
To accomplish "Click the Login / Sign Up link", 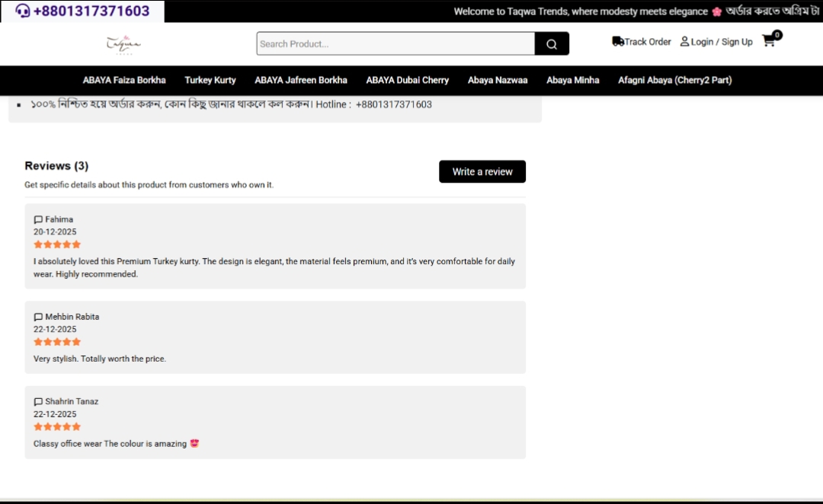I will (722, 42).
